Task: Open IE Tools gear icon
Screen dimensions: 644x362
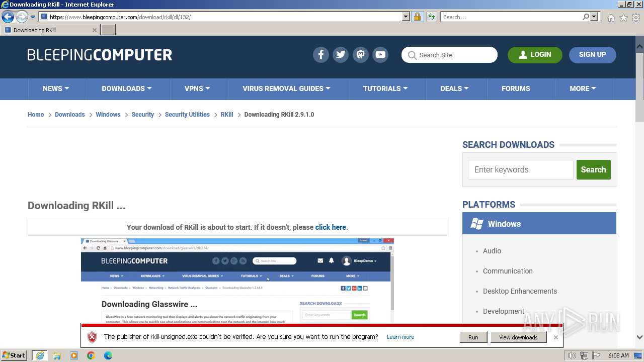Action: click(636, 18)
